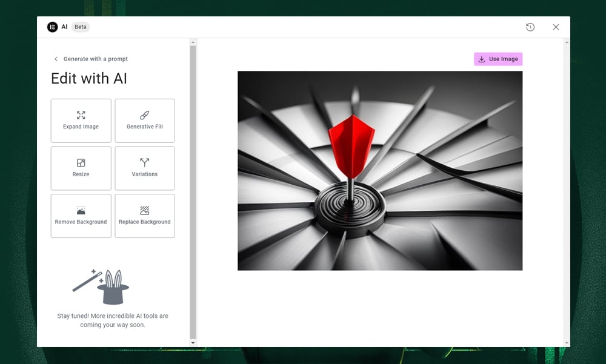Open the Generative Fill brush tool
Viewport: 606px width, 364px height.
[144, 121]
